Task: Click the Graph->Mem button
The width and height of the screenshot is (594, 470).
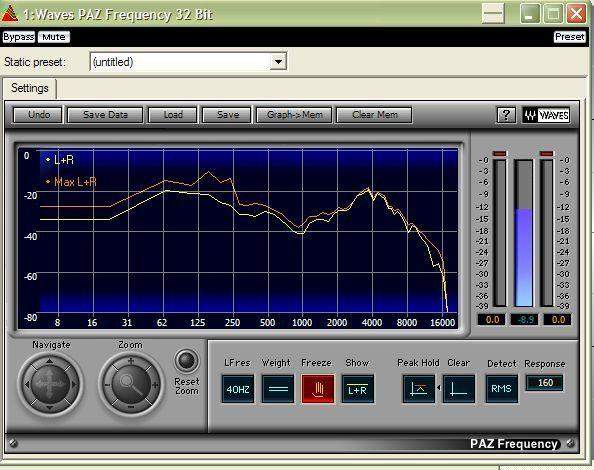Action: [294, 115]
